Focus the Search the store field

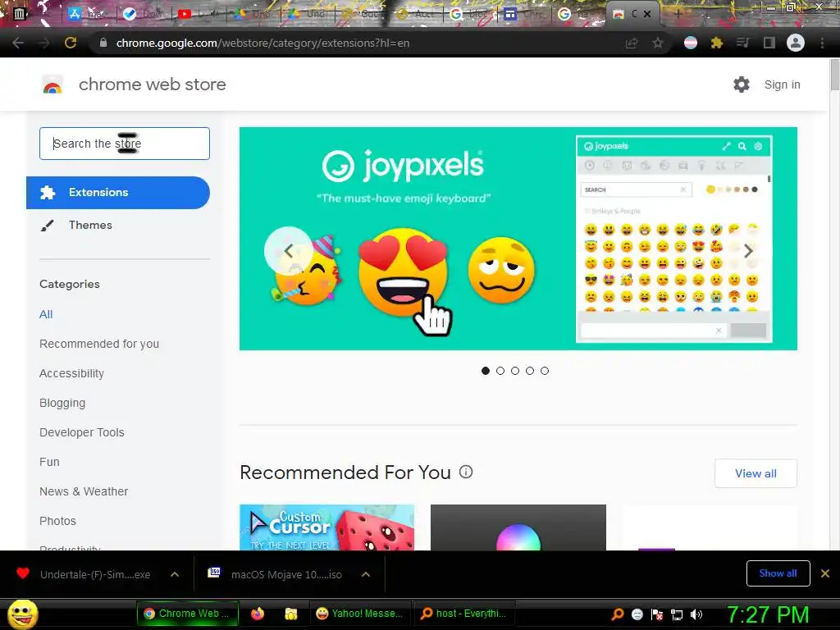(x=125, y=144)
